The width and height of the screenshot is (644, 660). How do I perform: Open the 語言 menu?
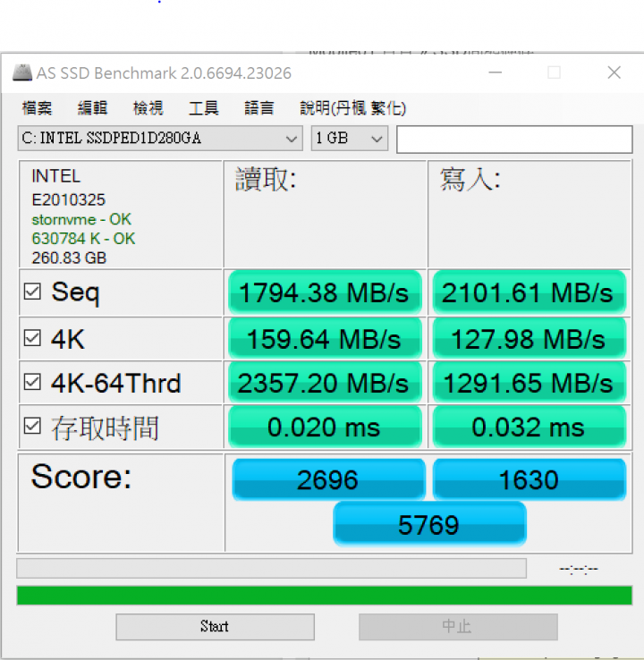click(x=259, y=108)
